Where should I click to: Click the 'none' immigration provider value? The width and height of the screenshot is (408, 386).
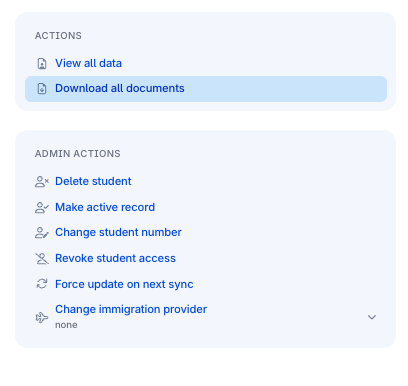pyautogui.click(x=66, y=325)
